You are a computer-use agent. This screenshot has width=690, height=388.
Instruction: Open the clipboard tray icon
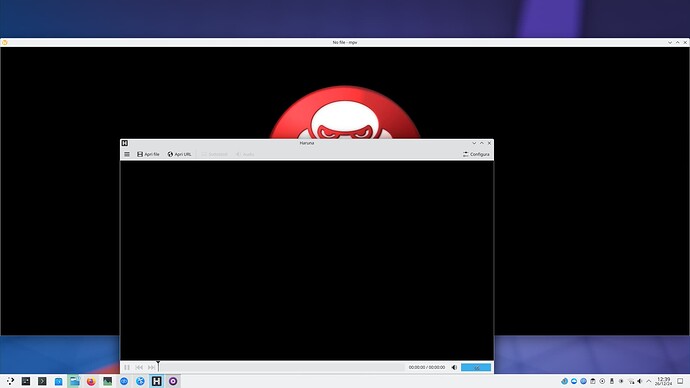tap(593, 381)
